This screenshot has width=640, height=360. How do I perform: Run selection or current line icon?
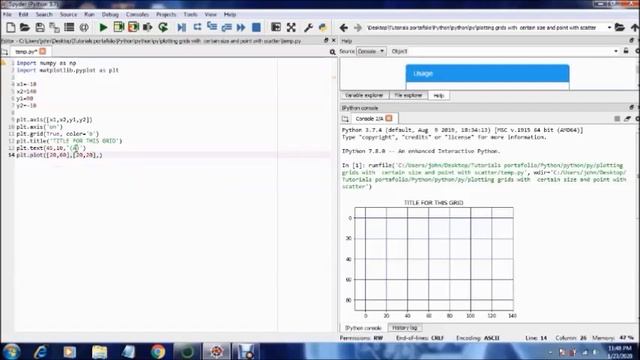pos(148,27)
